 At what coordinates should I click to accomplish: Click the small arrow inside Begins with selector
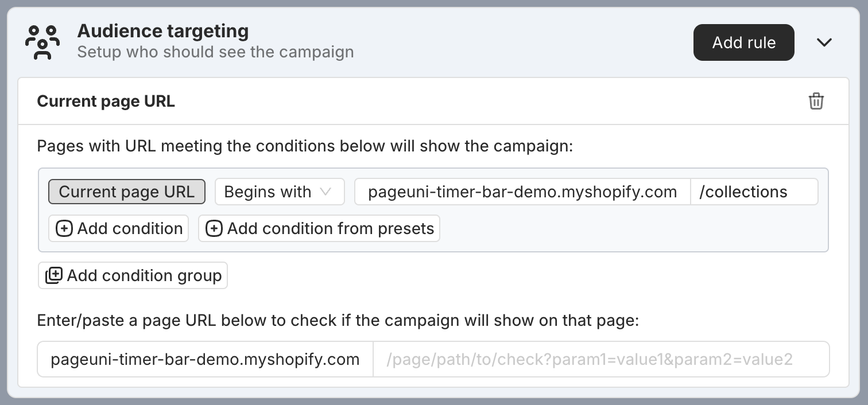pos(325,192)
